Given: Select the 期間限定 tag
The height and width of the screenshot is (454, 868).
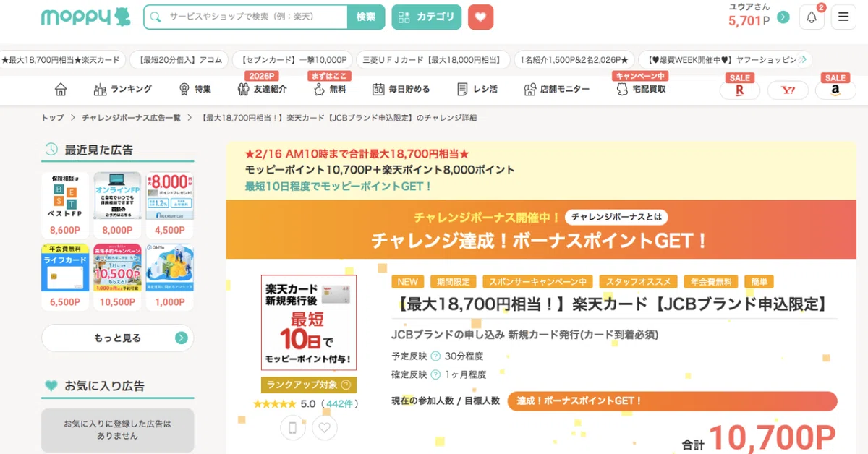Looking at the screenshot, I should pos(453,282).
